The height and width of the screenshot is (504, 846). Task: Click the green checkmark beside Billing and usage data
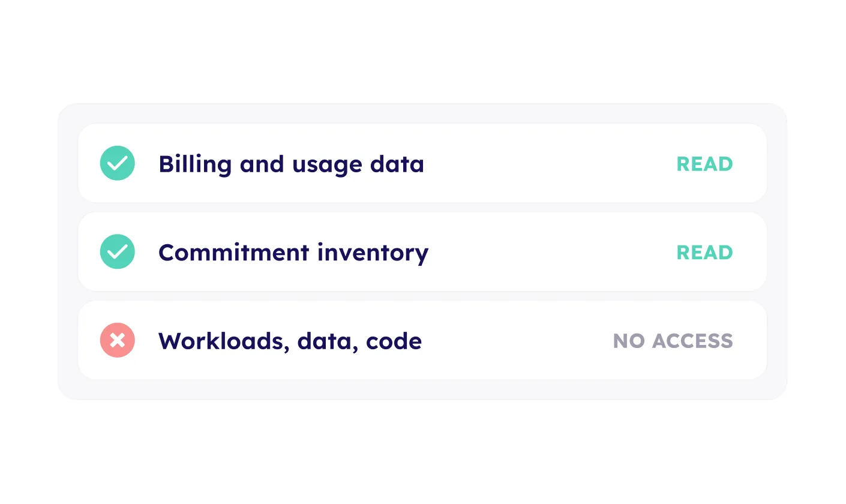(118, 163)
